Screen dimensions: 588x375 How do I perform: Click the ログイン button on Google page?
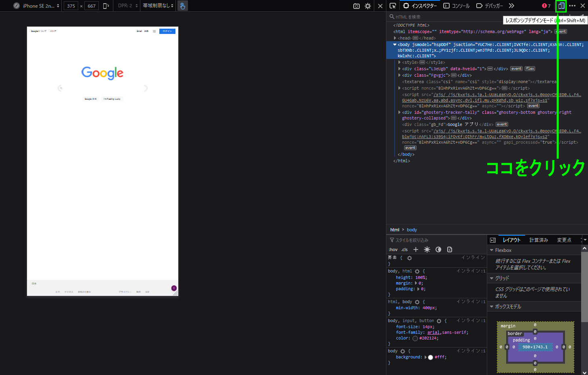167,31
